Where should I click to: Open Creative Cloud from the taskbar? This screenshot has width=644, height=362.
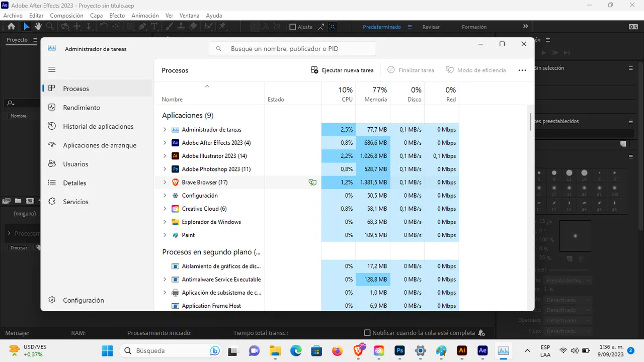[x=379, y=350]
